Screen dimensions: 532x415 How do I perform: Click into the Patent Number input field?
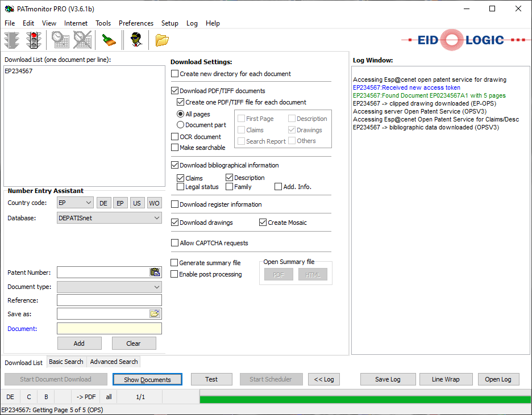click(x=103, y=272)
